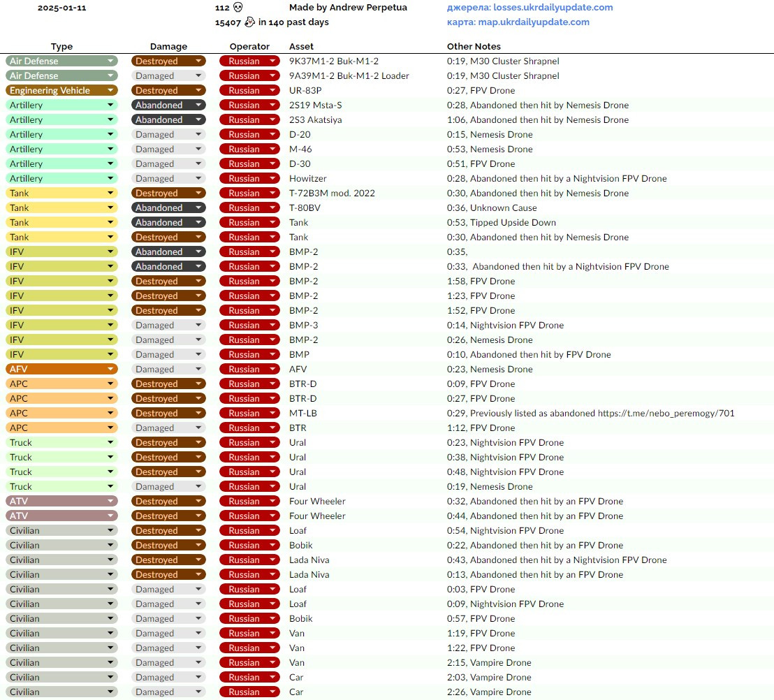Select the note '0:36, Unknown Cause'
Image resolution: width=774 pixels, height=700 pixels.
(x=492, y=207)
